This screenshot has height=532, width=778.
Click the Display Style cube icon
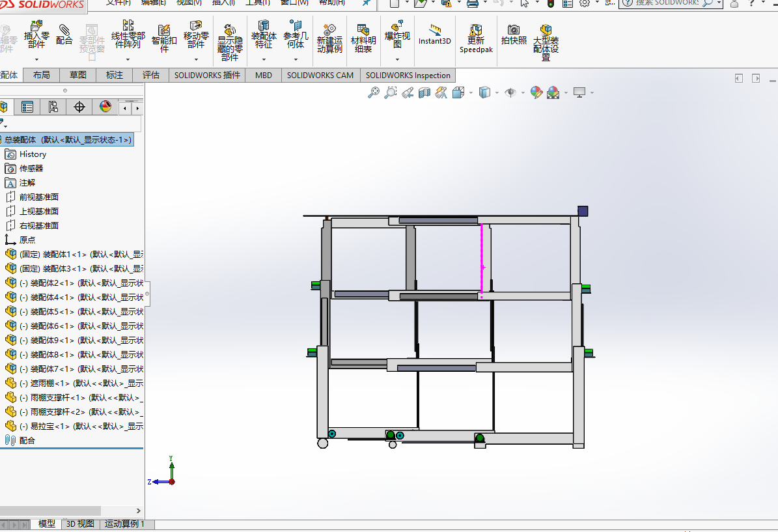484,92
